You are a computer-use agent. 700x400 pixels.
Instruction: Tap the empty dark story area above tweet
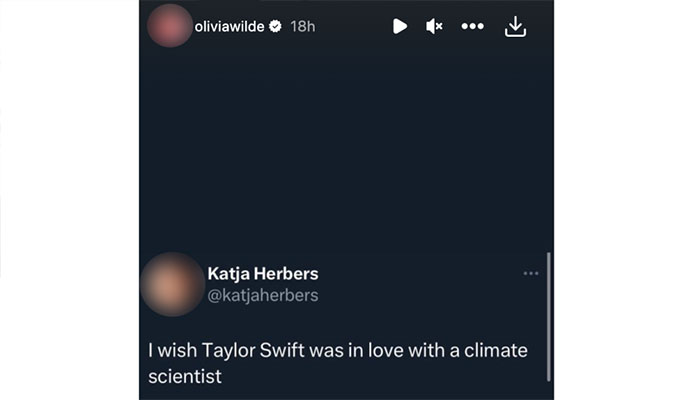point(345,150)
